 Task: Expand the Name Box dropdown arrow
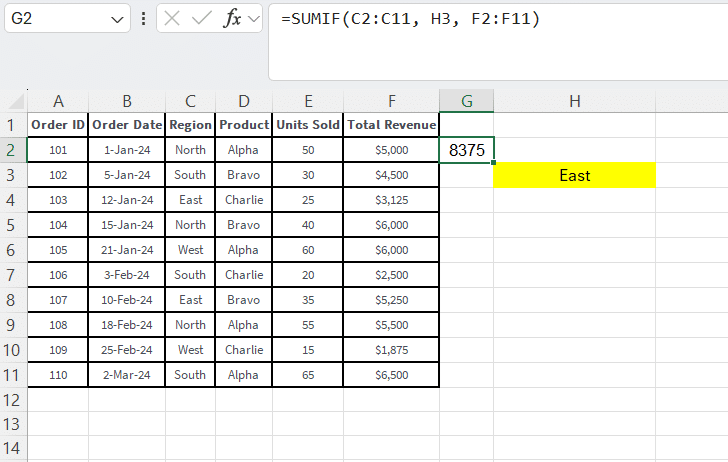pyautogui.click(x=117, y=20)
